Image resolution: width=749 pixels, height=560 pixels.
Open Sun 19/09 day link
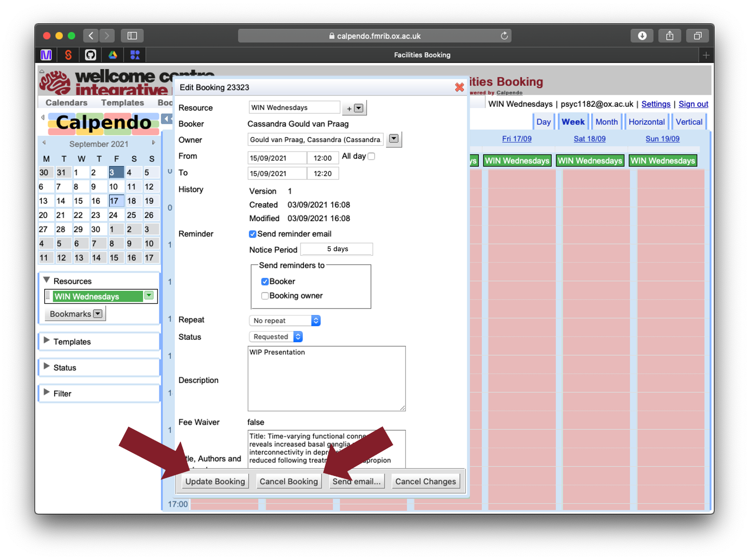663,139
